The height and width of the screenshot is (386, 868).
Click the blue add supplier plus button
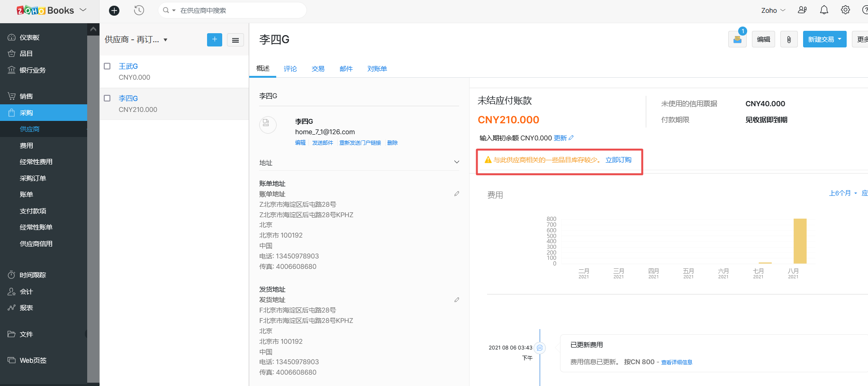[x=214, y=40]
